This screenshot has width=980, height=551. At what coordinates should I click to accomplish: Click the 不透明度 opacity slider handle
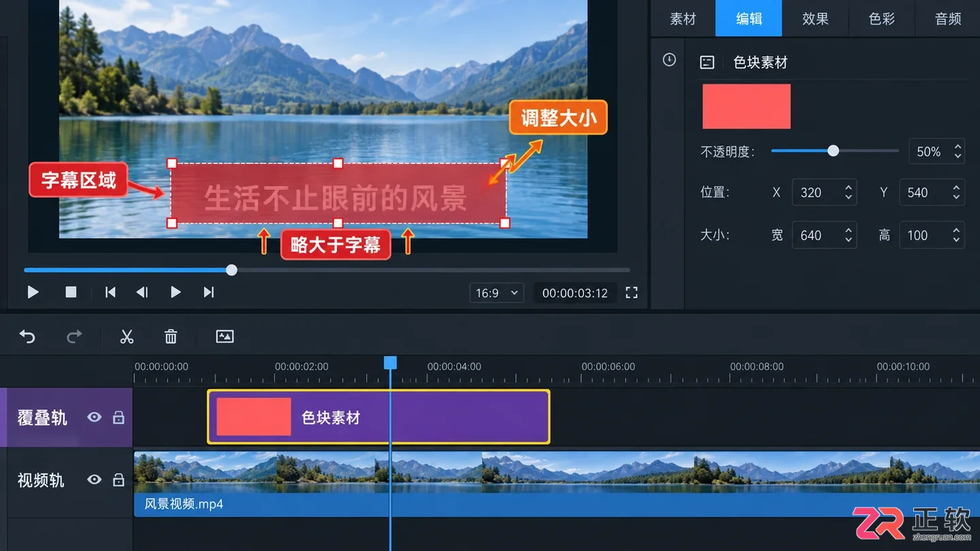click(x=833, y=151)
